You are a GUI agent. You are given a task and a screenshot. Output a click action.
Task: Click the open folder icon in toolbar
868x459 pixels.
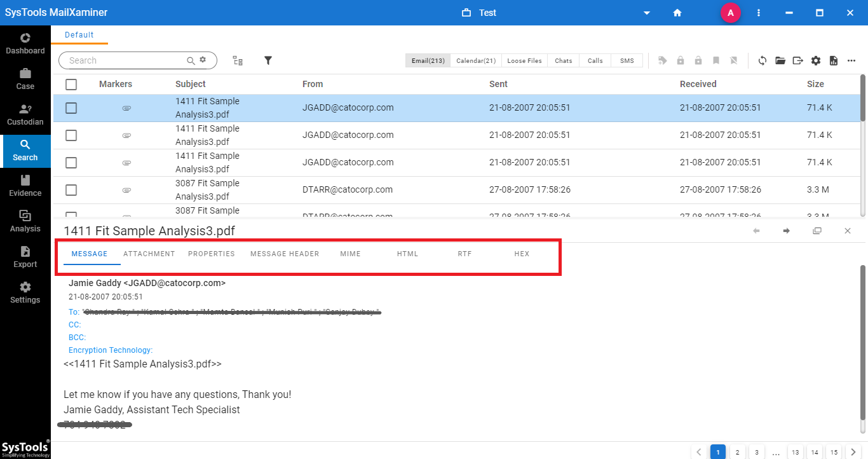[x=780, y=60]
